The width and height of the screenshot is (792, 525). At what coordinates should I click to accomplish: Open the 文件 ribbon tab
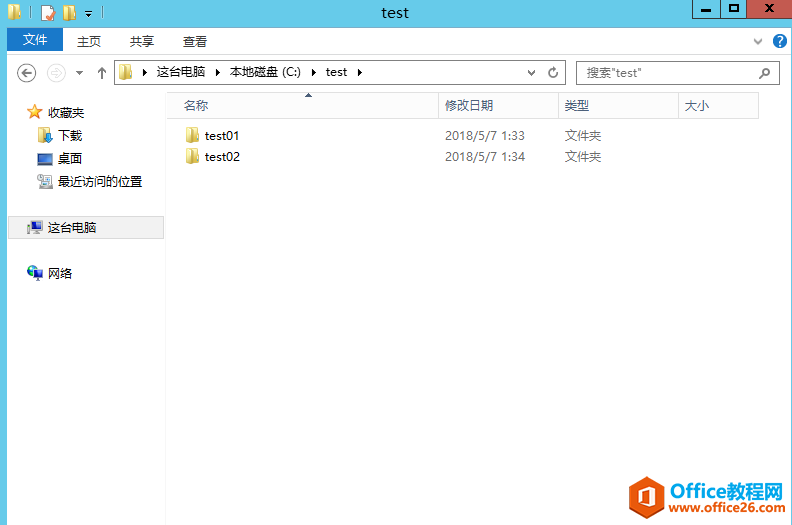(35, 40)
